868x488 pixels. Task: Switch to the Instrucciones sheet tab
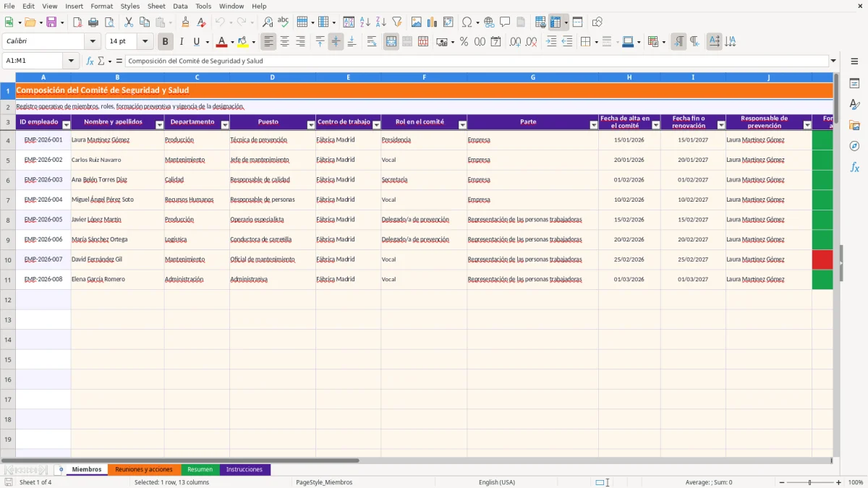(244, 469)
